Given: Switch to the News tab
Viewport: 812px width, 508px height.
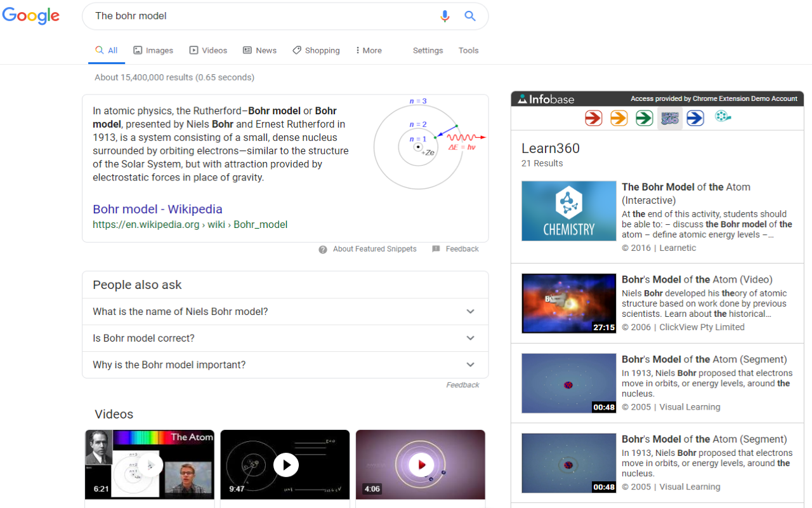Looking at the screenshot, I should pos(259,50).
